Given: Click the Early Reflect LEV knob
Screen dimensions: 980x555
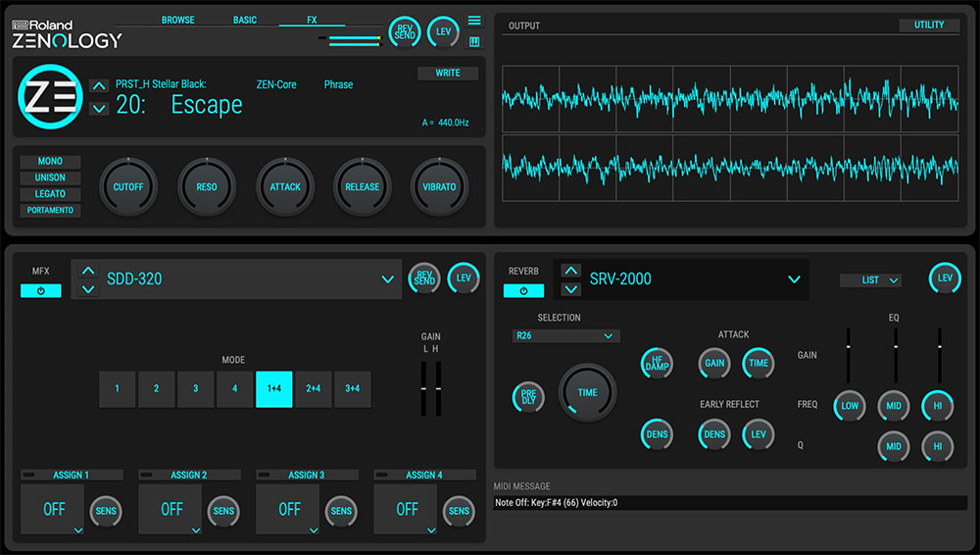Looking at the screenshot, I should click(759, 434).
